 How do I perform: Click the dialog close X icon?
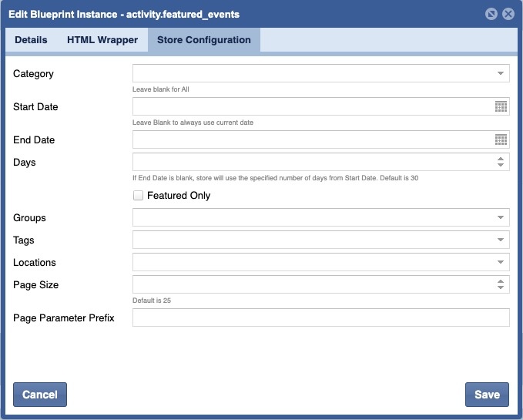(508, 14)
